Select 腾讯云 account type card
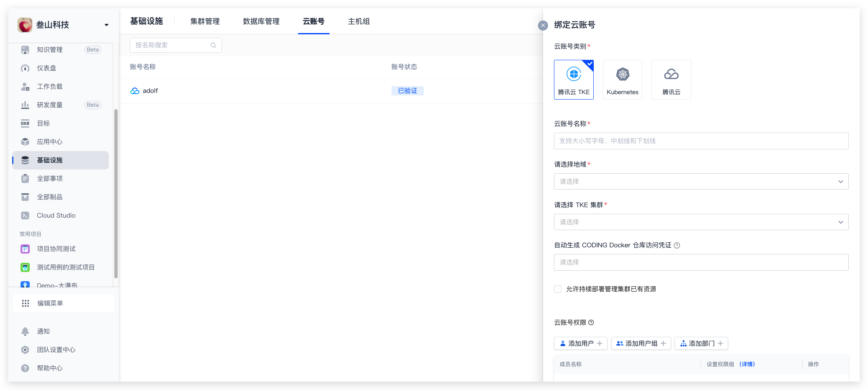868x390 pixels. (671, 80)
